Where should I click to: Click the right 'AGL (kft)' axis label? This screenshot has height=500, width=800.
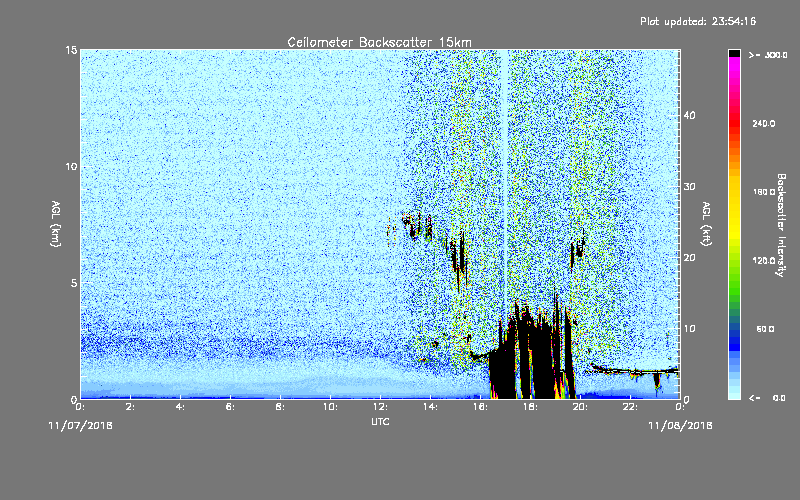click(707, 224)
